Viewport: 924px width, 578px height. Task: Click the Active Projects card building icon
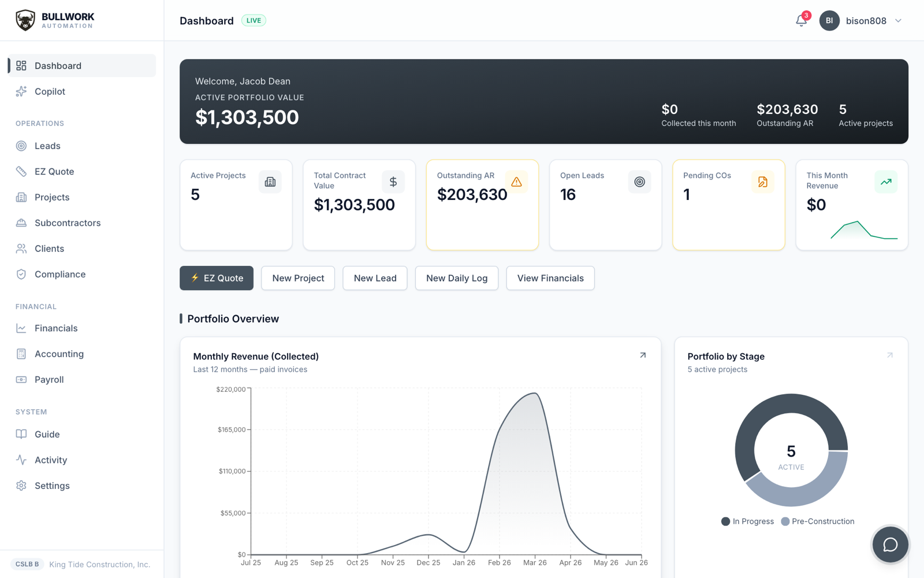tap(270, 182)
